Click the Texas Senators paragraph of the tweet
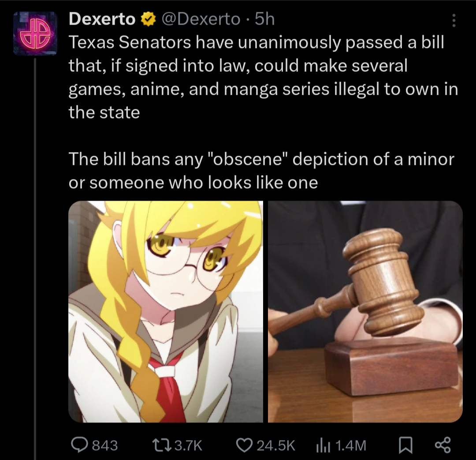 click(x=263, y=77)
